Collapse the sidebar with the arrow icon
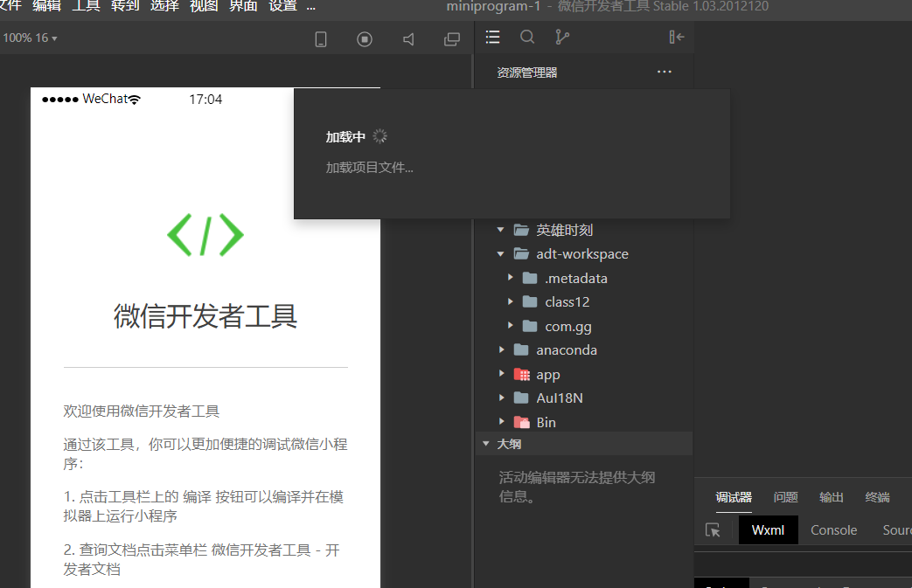Image resolution: width=912 pixels, height=588 pixels. tap(677, 38)
